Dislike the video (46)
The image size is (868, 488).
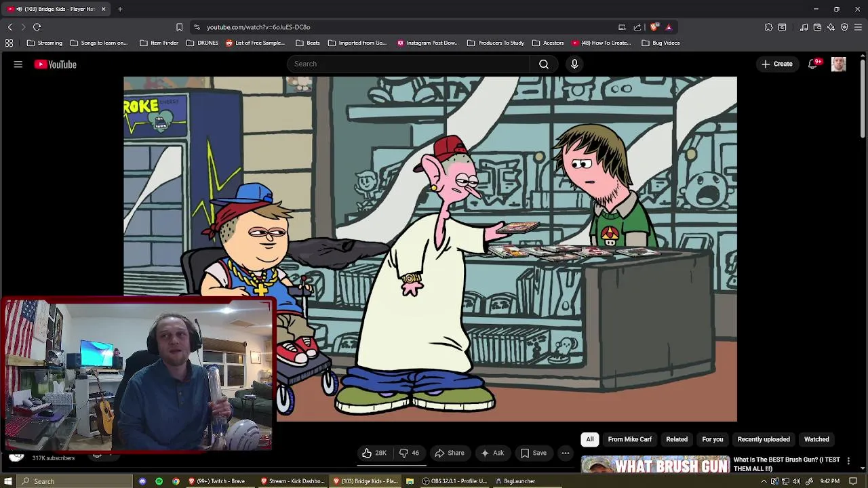[x=409, y=453]
